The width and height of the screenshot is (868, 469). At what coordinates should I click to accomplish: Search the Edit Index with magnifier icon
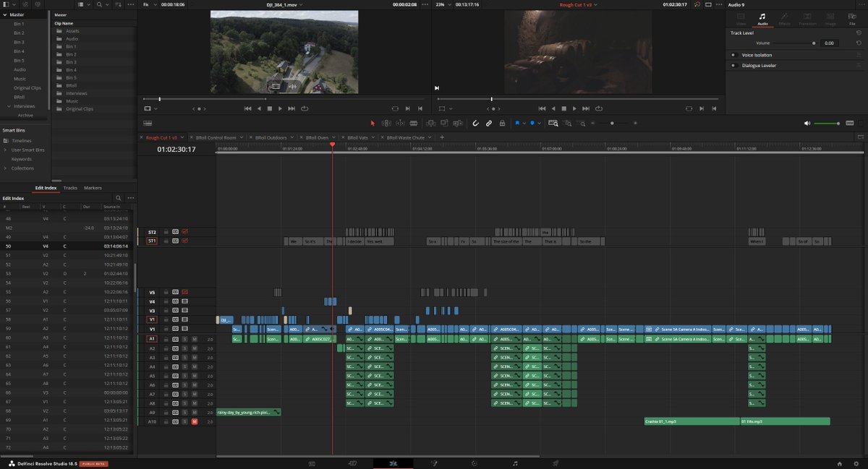(119, 197)
